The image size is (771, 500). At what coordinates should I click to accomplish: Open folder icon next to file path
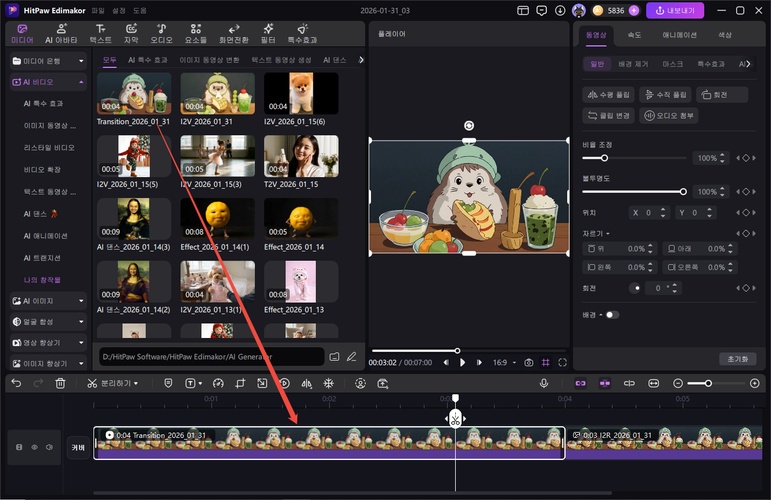334,356
